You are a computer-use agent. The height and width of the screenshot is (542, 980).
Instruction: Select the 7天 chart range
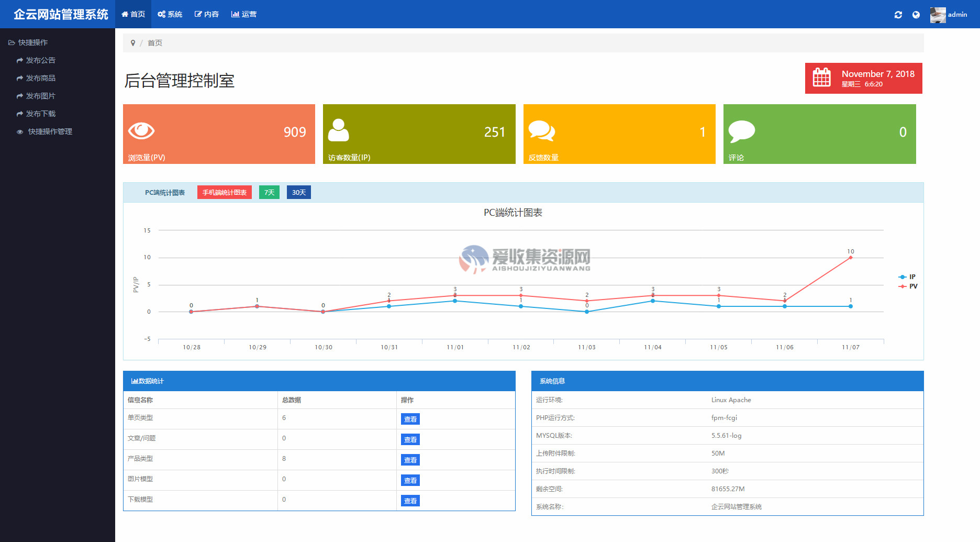[x=269, y=192]
